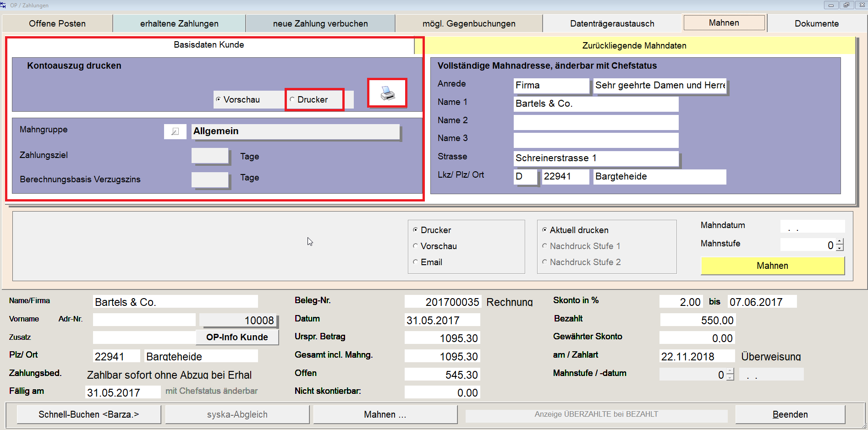
Task: Click the Bezahlt field 550.00
Action: (x=697, y=320)
